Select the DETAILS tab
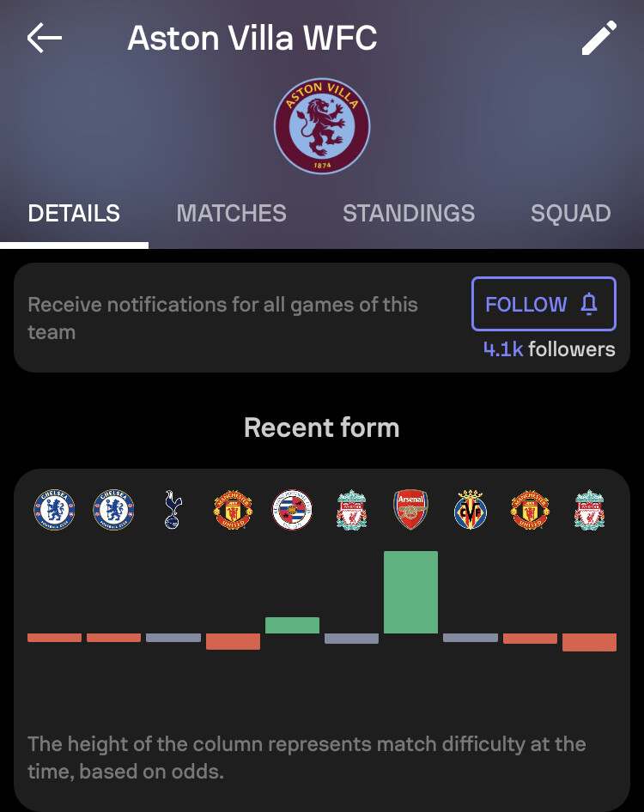The image size is (644, 812). pyautogui.click(x=74, y=214)
